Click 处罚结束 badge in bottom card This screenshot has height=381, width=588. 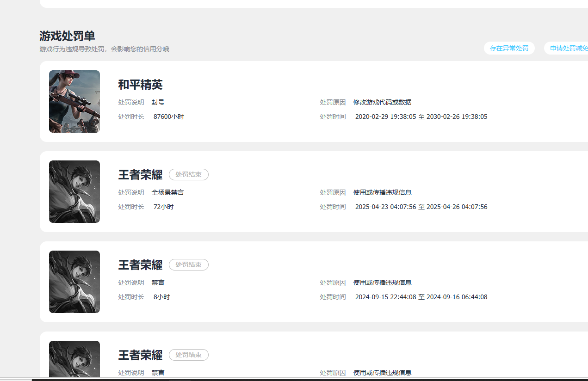click(189, 355)
